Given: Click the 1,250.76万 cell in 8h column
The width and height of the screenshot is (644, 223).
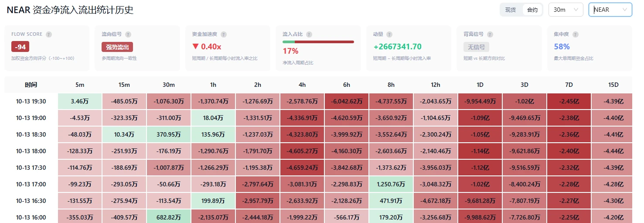Looking at the screenshot, I should pyautogui.click(x=391, y=184).
